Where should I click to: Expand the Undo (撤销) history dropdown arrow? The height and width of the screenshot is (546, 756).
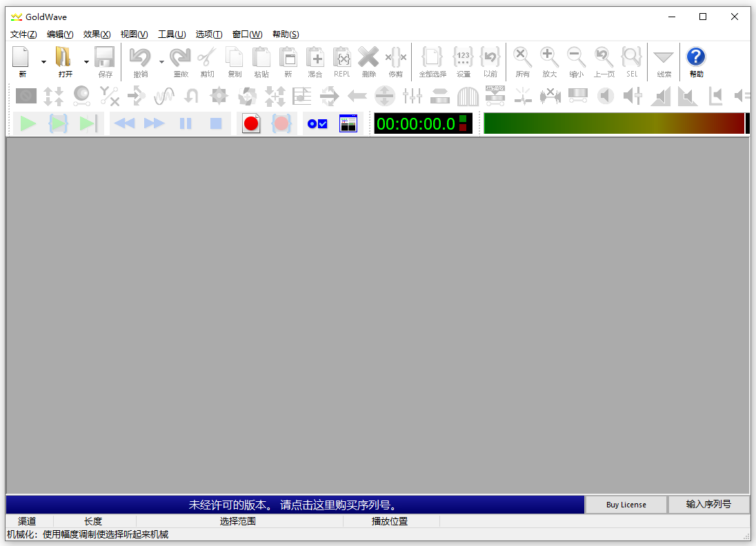click(x=161, y=61)
